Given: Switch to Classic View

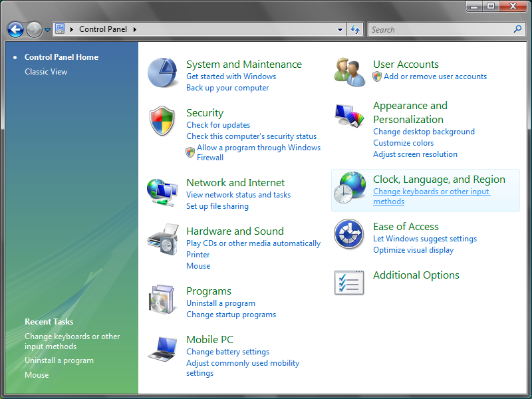Looking at the screenshot, I should (46, 72).
